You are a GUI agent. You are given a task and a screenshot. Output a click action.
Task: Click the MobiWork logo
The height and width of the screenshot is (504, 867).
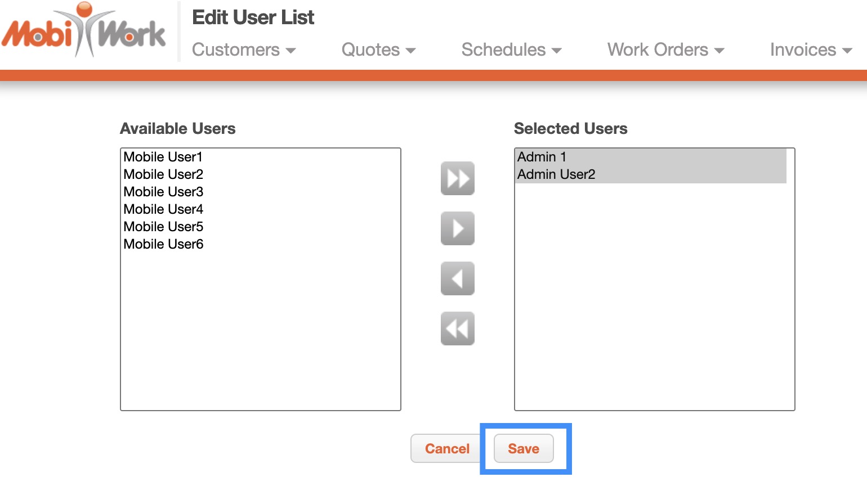[x=84, y=31]
